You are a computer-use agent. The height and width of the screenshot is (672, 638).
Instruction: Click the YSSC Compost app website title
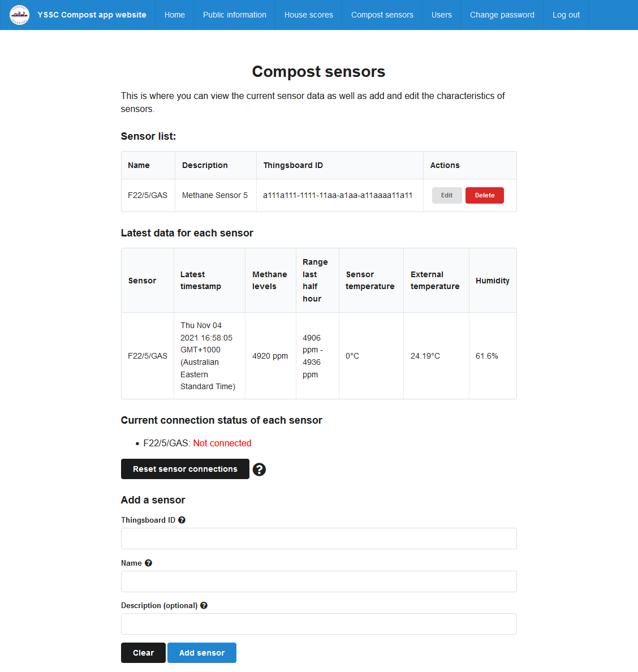tap(92, 15)
